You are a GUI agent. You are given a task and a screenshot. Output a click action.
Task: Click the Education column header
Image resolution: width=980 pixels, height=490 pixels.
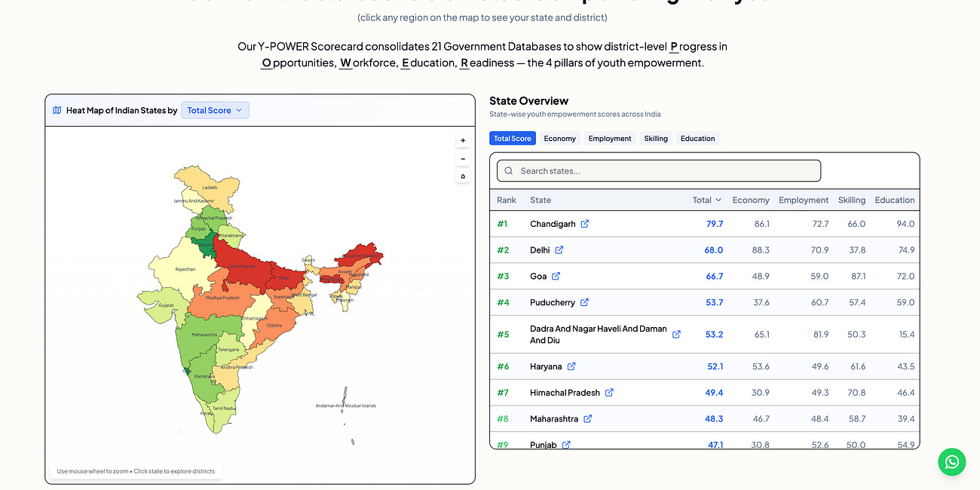click(x=895, y=200)
